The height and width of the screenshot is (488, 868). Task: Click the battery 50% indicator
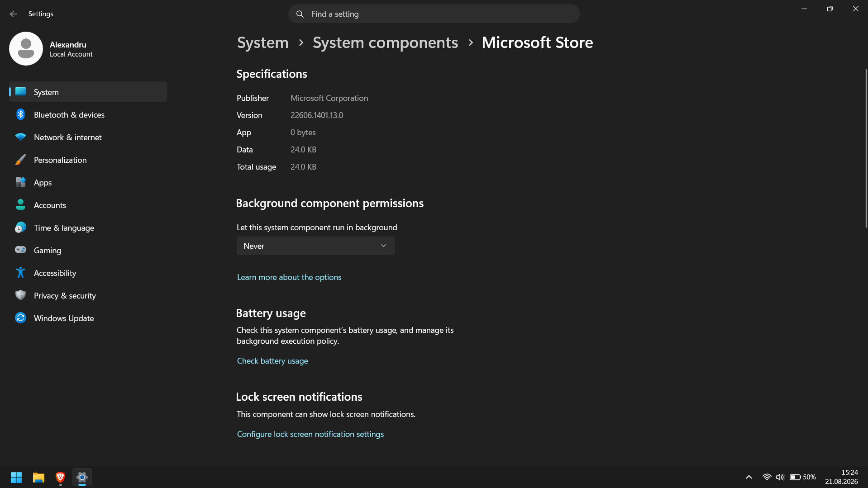[802, 477]
